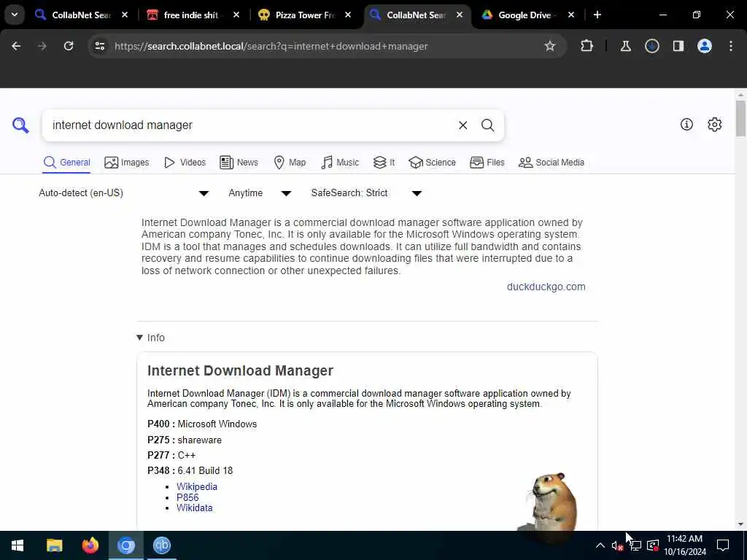Click the 'P275 : shareware' text
Screen dimensions: 747x560
point(185,440)
